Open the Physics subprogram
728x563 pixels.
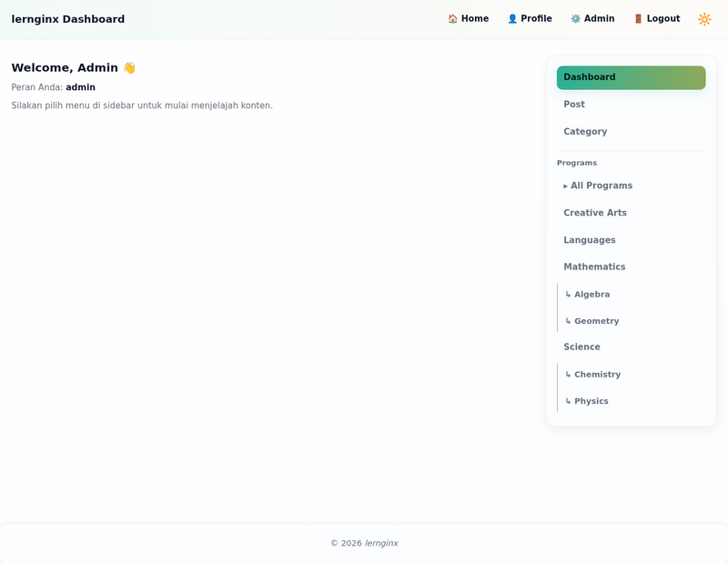(632, 401)
